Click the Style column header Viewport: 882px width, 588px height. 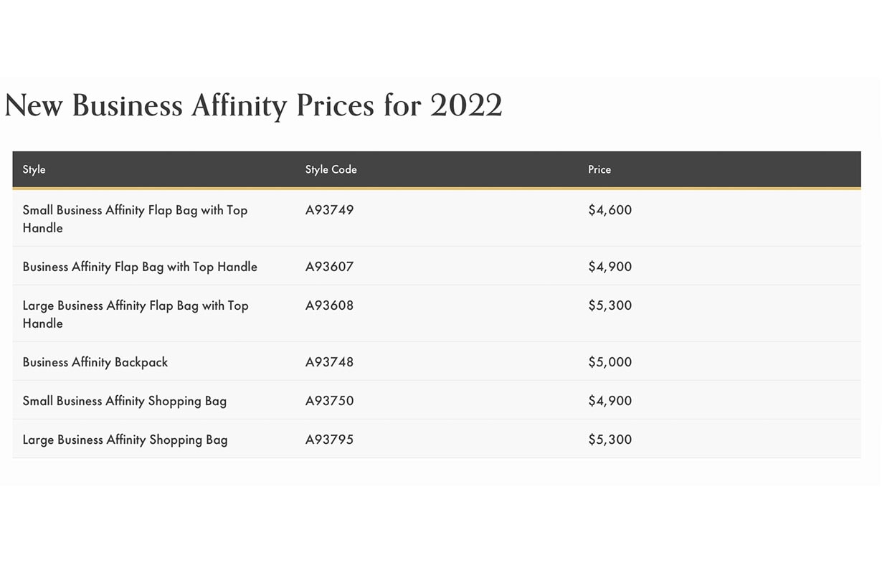(34, 170)
